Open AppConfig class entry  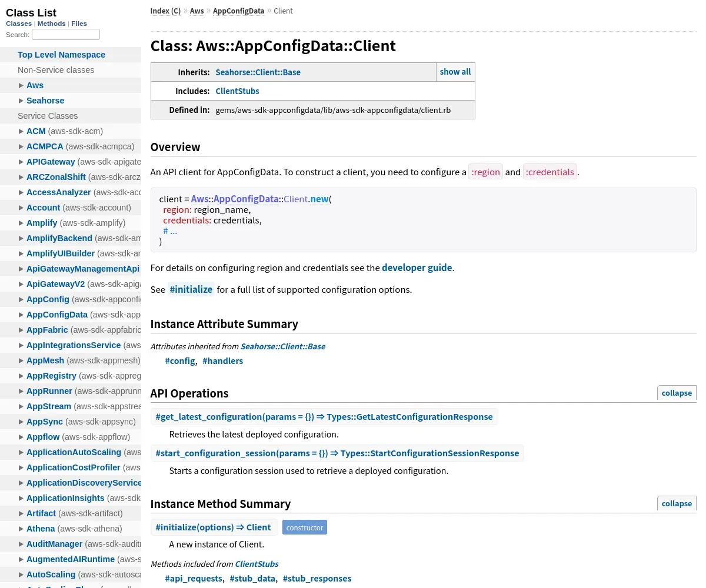(x=48, y=299)
